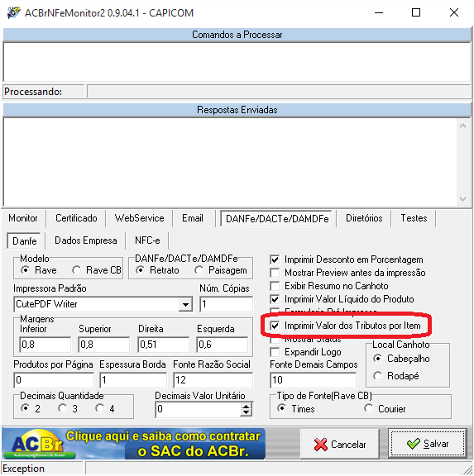Viewport: 474px width, 476px height.
Task: Go to the Diretórios tab
Action: point(364,218)
